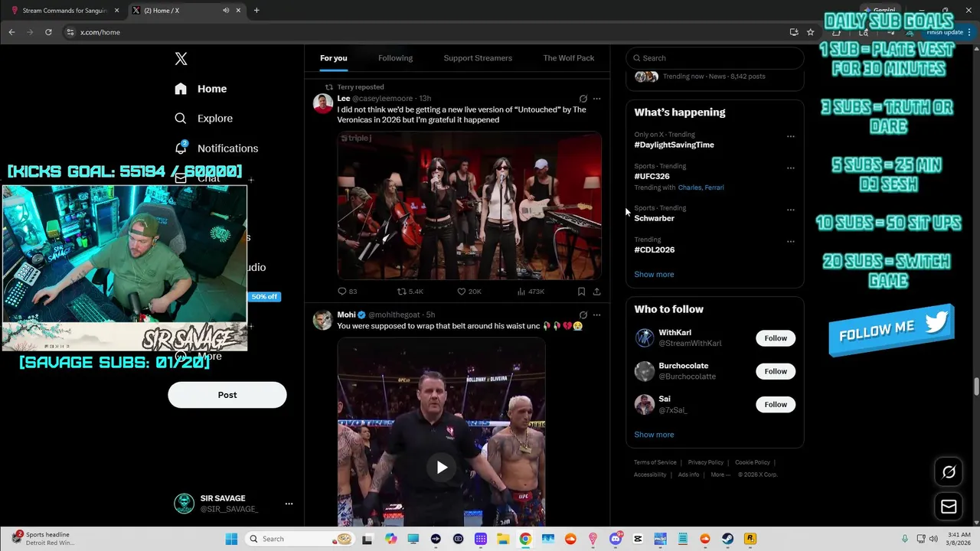Play the UFC video in Mohi's post
980x551 pixels.
point(442,467)
